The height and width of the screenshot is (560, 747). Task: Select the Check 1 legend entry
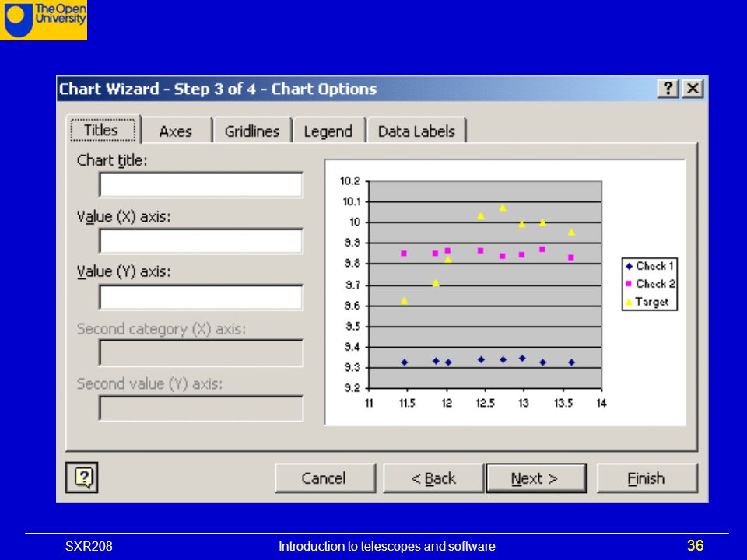point(649,266)
